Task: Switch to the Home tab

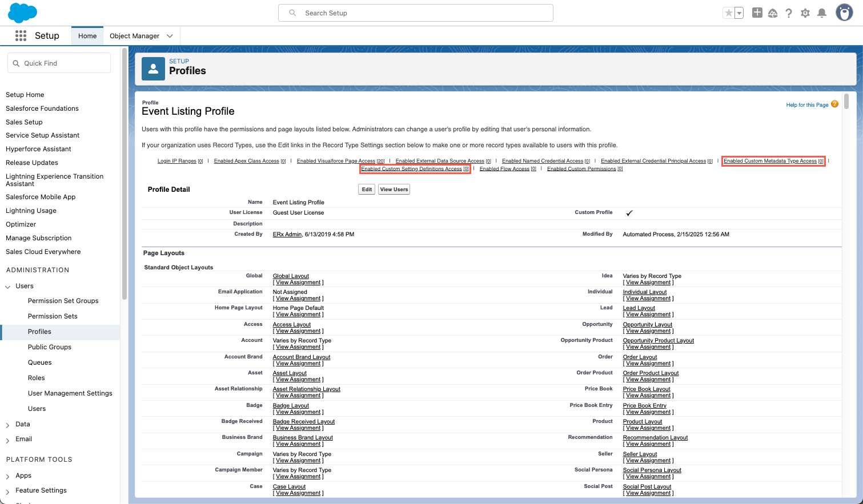Action: [x=87, y=36]
